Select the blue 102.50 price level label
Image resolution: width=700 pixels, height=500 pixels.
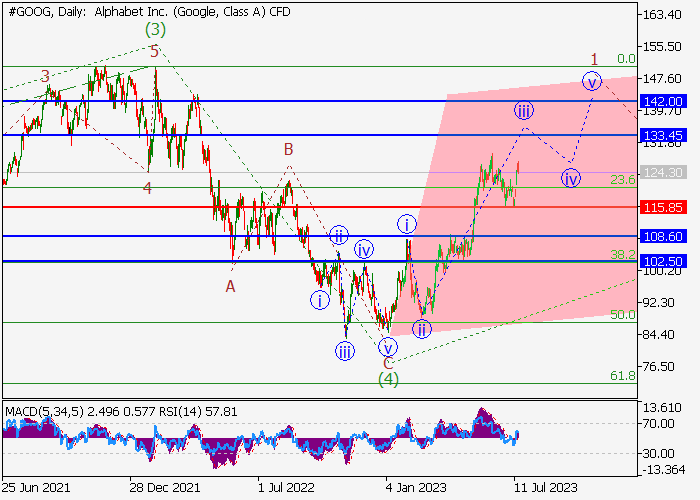click(663, 261)
